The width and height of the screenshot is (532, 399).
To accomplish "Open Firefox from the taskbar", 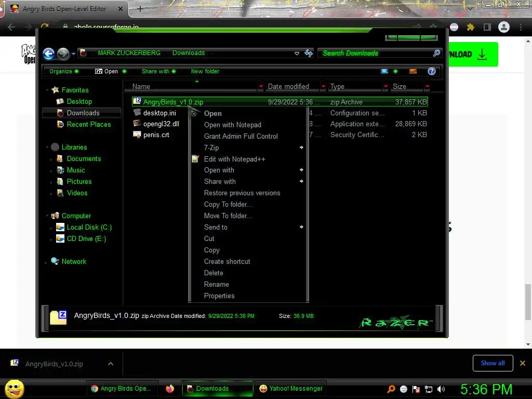I will pyautogui.click(x=170, y=389).
